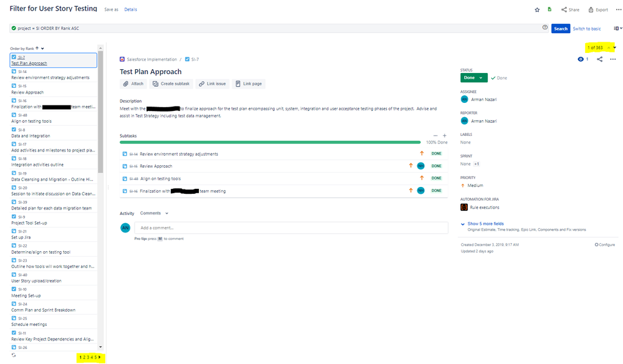Screen dimensions: 623x364
Task: Open the Automation Rule executions icon
Action: (x=464, y=207)
